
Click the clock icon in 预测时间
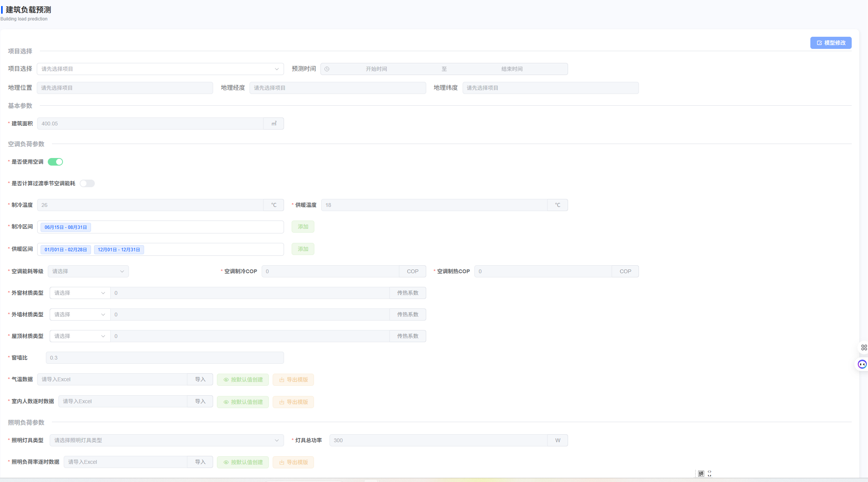[x=327, y=69]
